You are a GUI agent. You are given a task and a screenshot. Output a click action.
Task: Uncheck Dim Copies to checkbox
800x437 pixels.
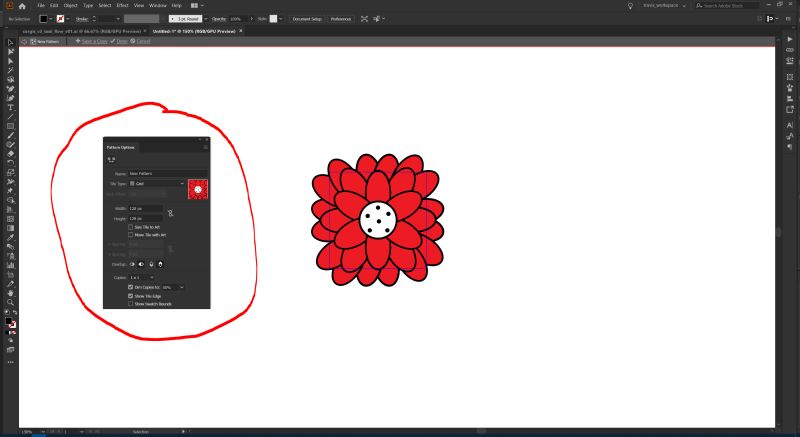[x=131, y=288]
